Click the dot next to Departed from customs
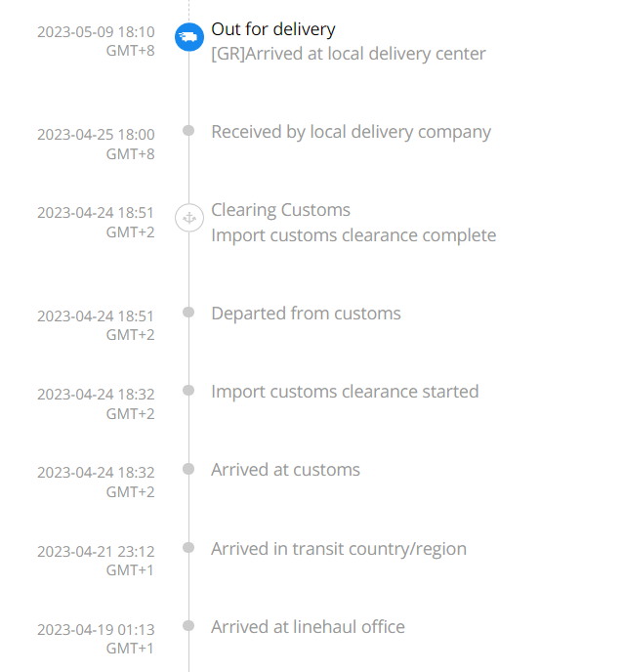 188,312
